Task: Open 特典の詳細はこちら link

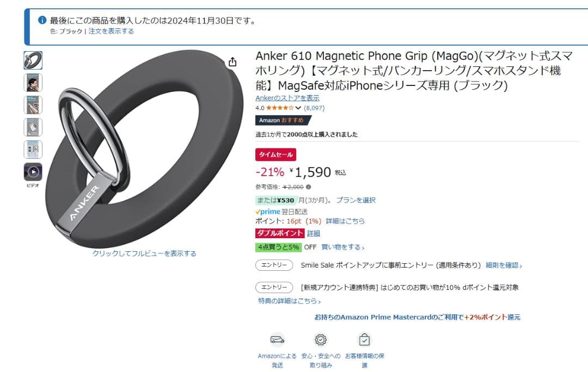Action: [289, 301]
